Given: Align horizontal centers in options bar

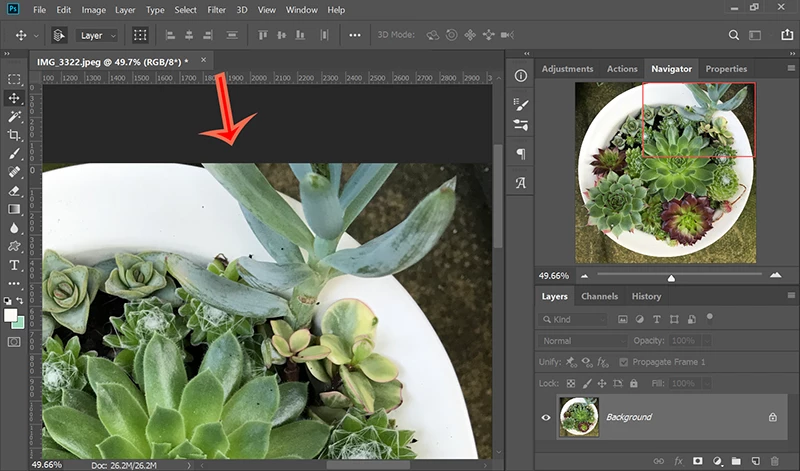Looking at the screenshot, I should point(189,35).
